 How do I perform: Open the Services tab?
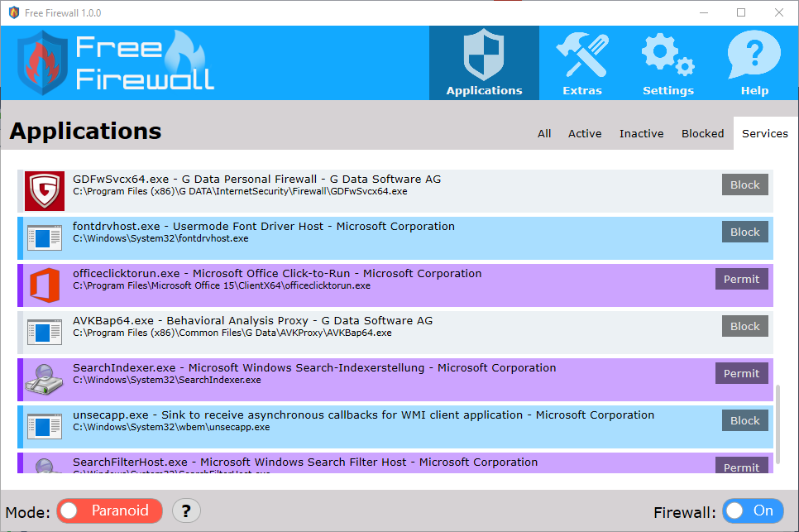(764, 133)
